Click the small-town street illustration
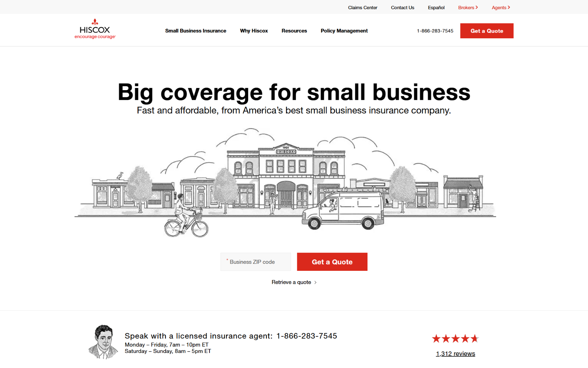588x368 pixels. point(285,183)
